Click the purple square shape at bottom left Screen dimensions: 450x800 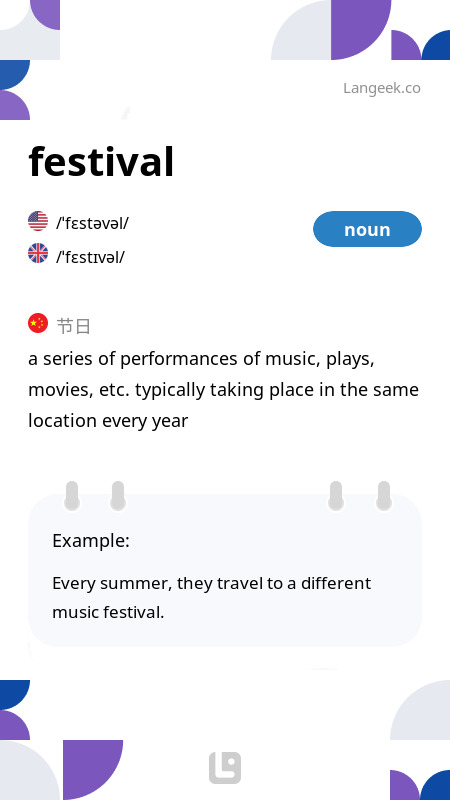coord(93,770)
